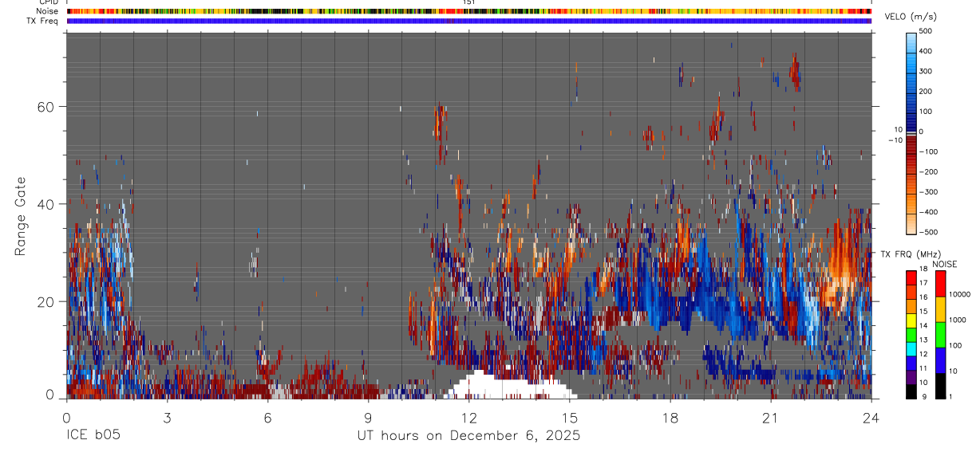
Task: Click the '15' UT hour tick label
Action: [570, 418]
